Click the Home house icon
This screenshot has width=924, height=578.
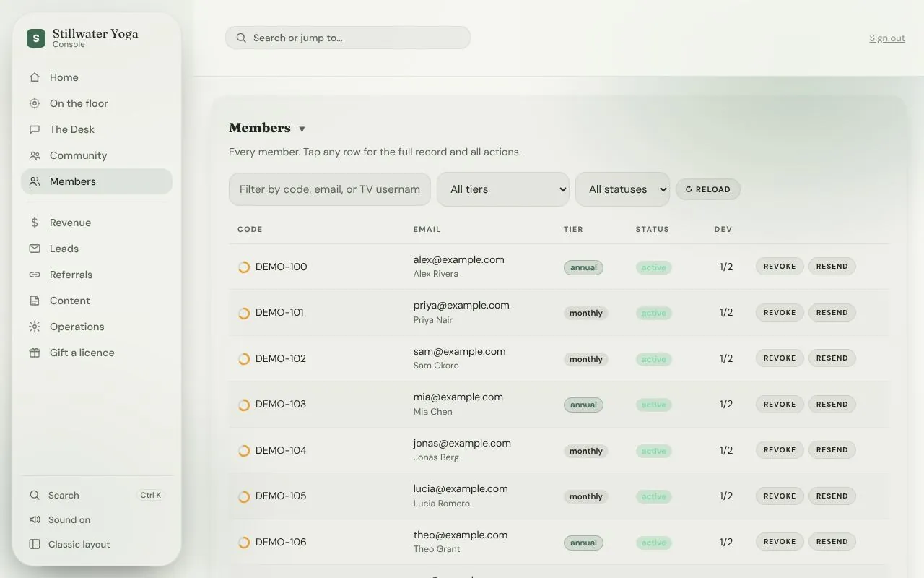pos(35,77)
